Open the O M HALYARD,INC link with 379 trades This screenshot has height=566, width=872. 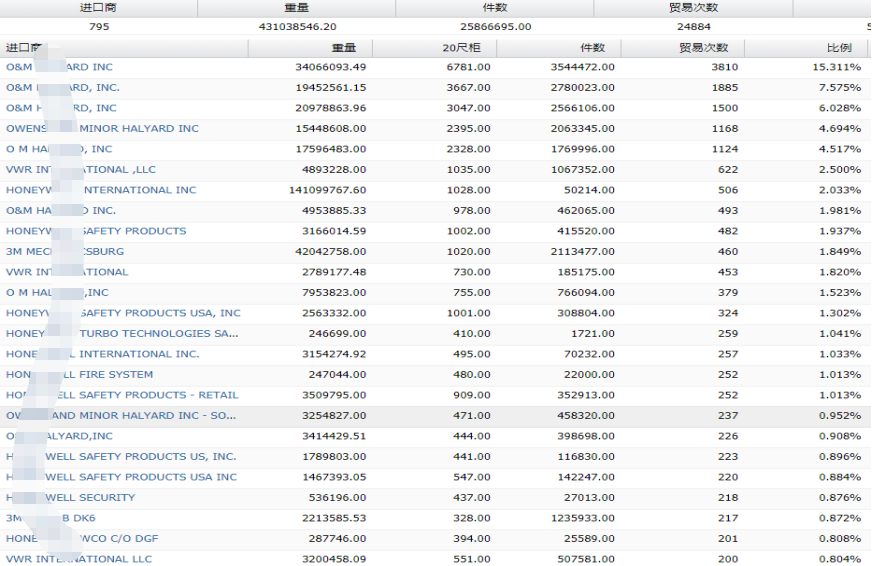click(57, 292)
